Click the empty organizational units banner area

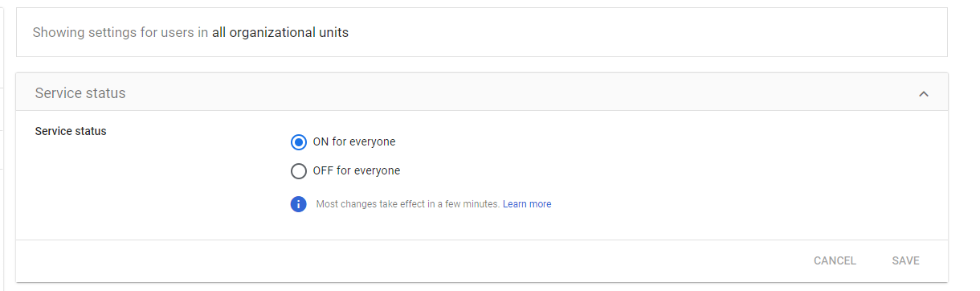(x=643, y=33)
